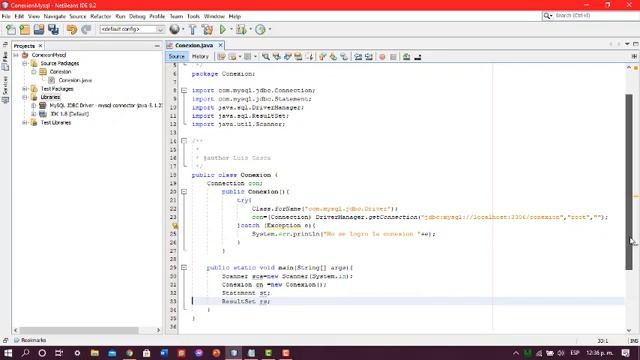Click the globe browser icon in toolbar
Image resolution: width=640 pixels, height=360 pixels.
(x=174, y=29)
